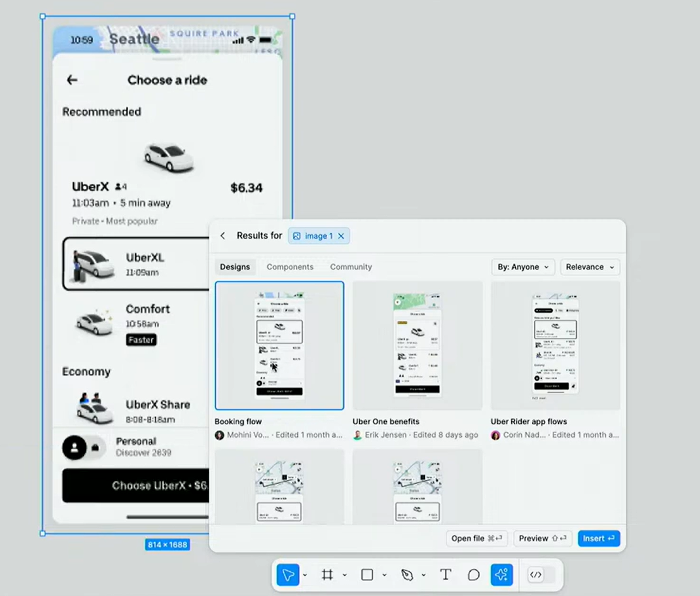Select the Uber Rider app flows thumbnail
Viewport: 700px width, 596px height.
click(555, 345)
